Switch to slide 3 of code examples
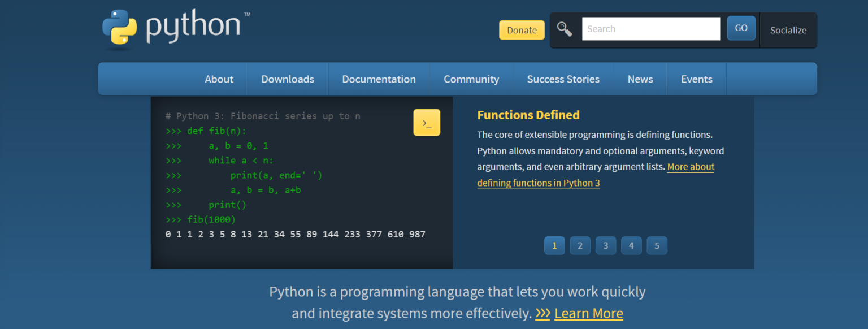868x329 pixels. pyautogui.click(x=605, y=245)
